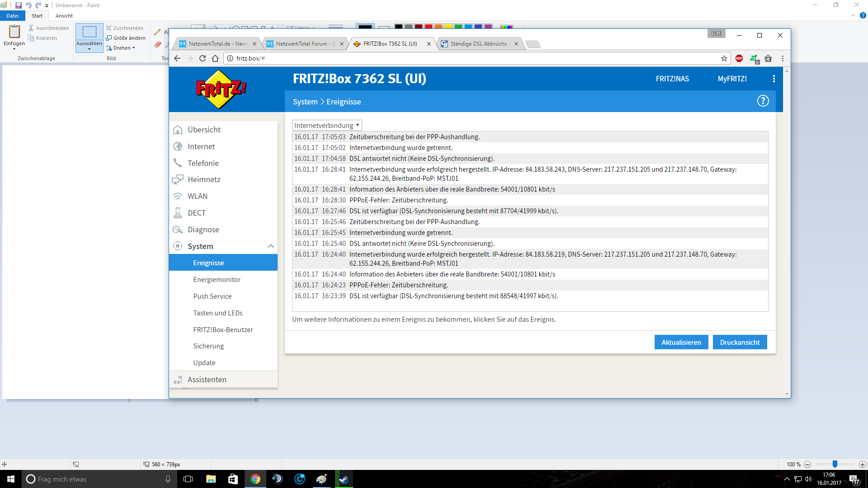868x488 pixels.
Task: Open the Telefonie sidebar section
Action: pyautogui.click(x=203, y=163)
